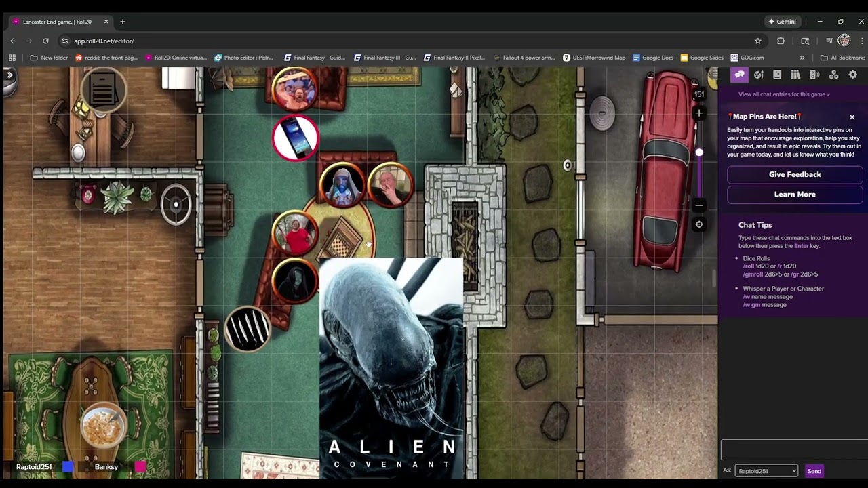Select the Alien Covenant poster image
This screenshot has height=488, width=868.
(x=391, y=368)
